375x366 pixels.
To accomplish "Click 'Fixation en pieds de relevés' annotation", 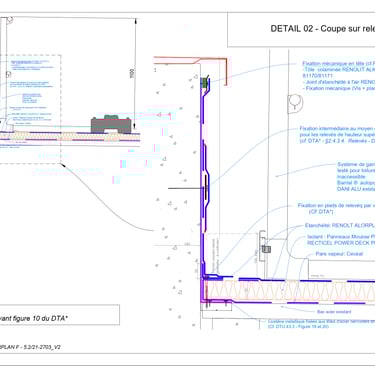I will click(336, 206).
